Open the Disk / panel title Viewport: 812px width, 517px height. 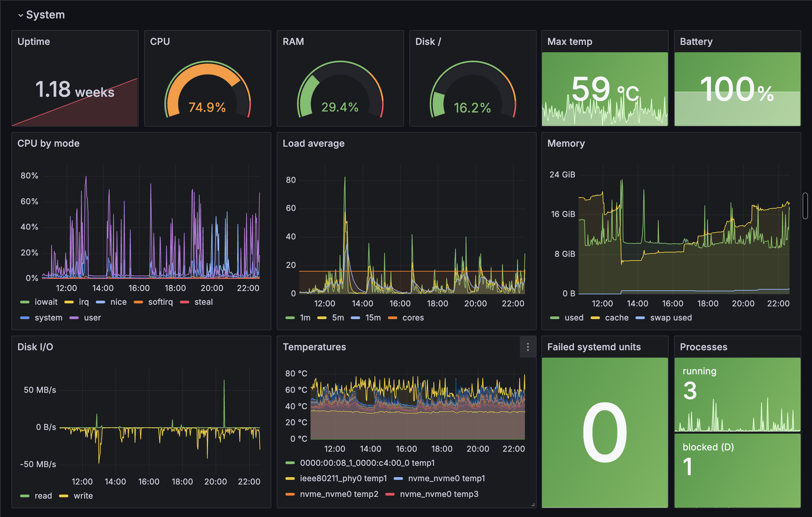tap(428, 42)
